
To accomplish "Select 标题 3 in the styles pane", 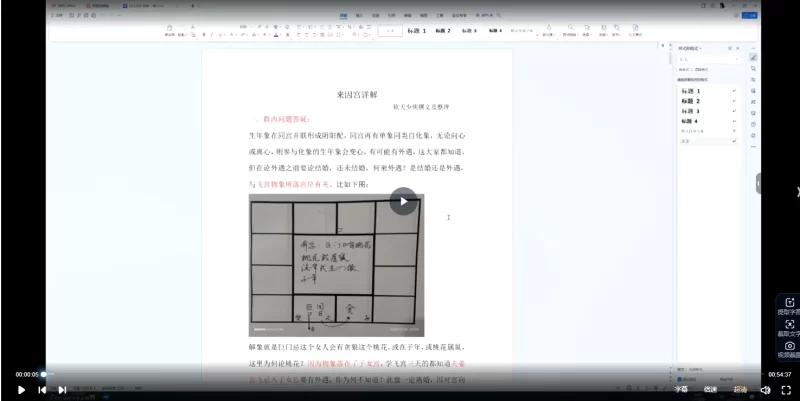I will (691, 111).
